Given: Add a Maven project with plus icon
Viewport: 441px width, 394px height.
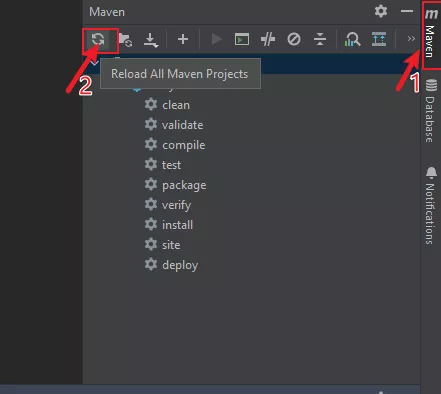Looking at the screenshot, I should coord(183,39).
